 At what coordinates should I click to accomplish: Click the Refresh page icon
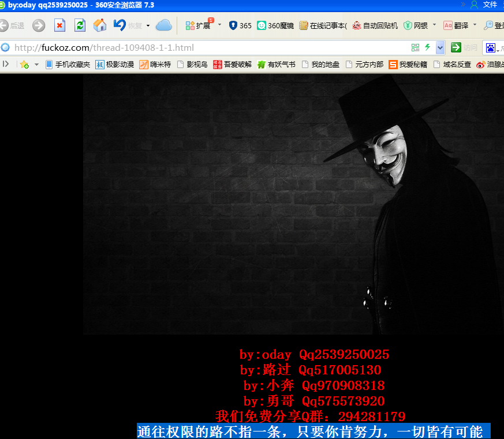(x=80, y=25)
